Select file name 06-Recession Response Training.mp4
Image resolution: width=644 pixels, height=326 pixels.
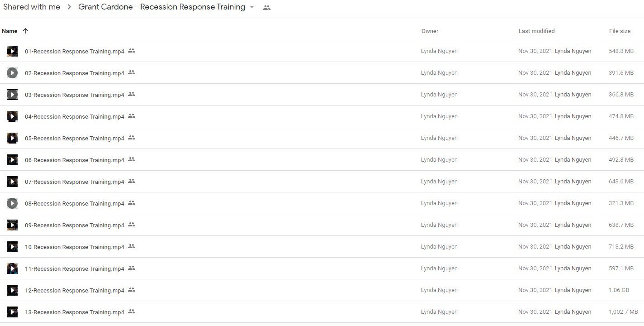pyautogui.click(x=75, y=160)
